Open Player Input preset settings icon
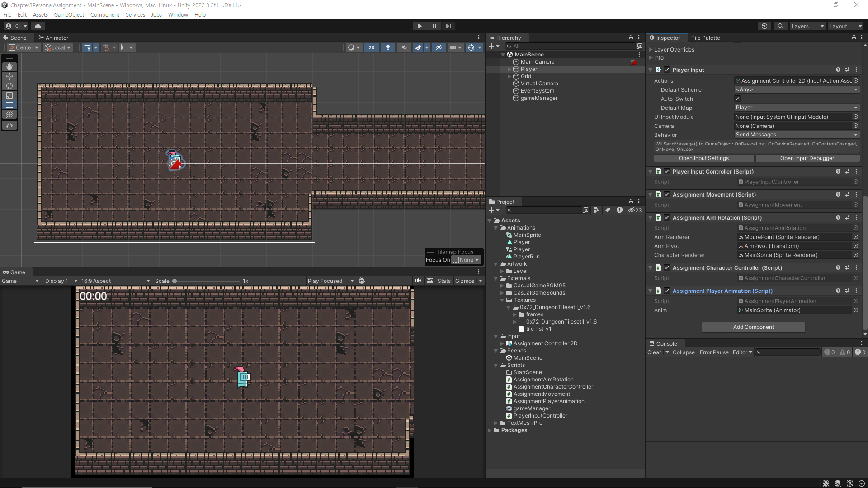This screenshot has width=868, height=488. pos(847,70)
